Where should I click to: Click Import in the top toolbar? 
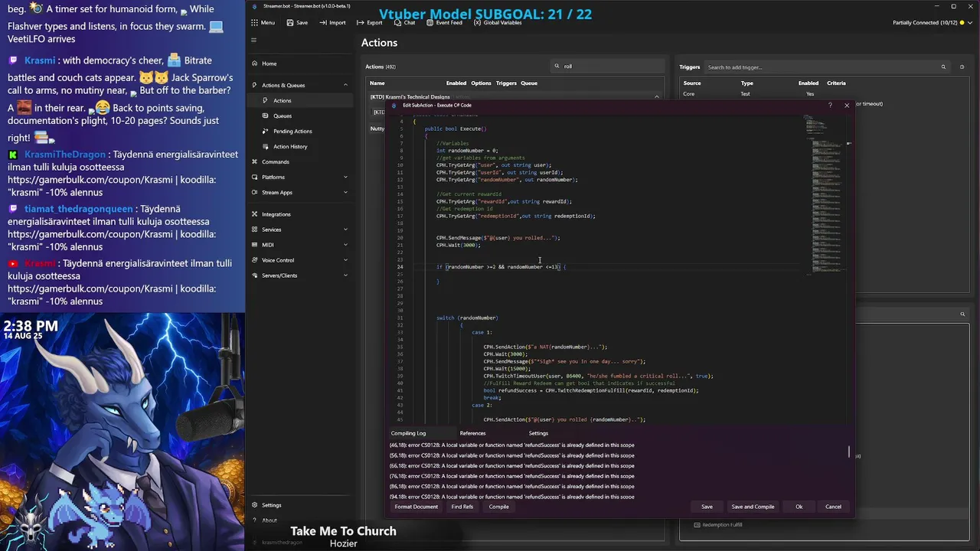tap(332, 23)
